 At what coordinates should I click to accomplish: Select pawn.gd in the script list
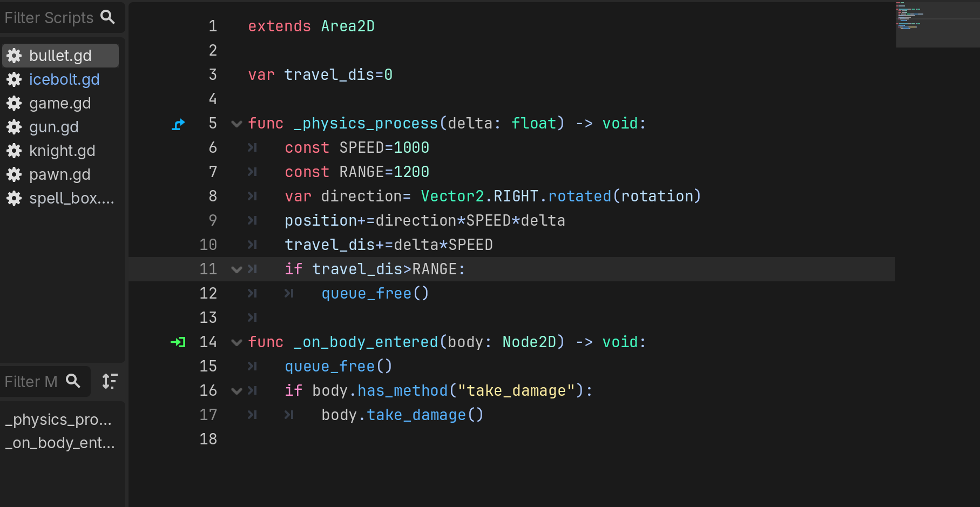pos(59,174)
